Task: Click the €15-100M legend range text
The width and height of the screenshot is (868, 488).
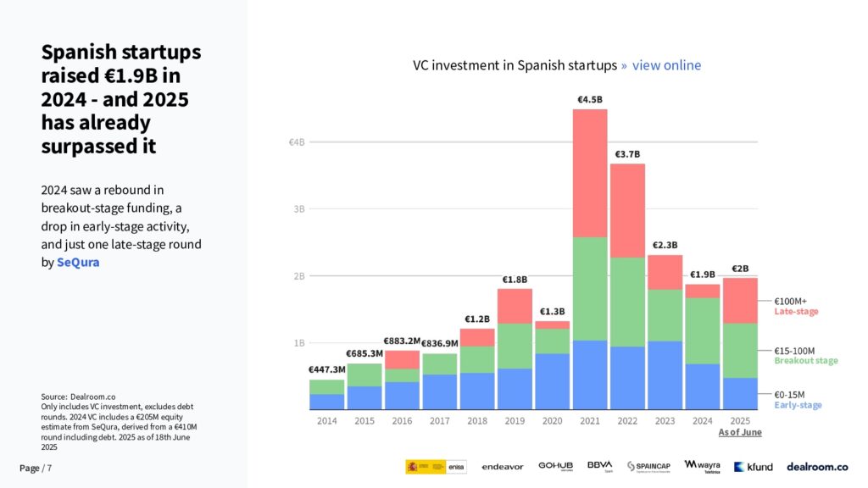Action: pos(794,351)
